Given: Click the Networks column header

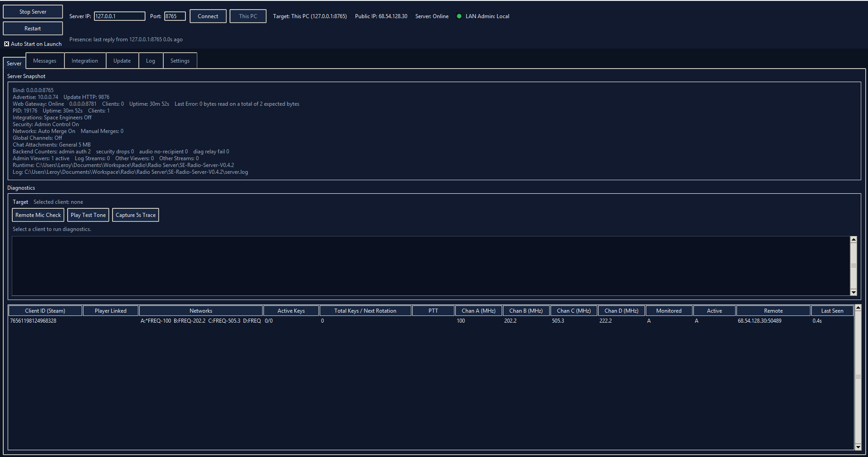Looking at the screenshot, I should [201, 311].
